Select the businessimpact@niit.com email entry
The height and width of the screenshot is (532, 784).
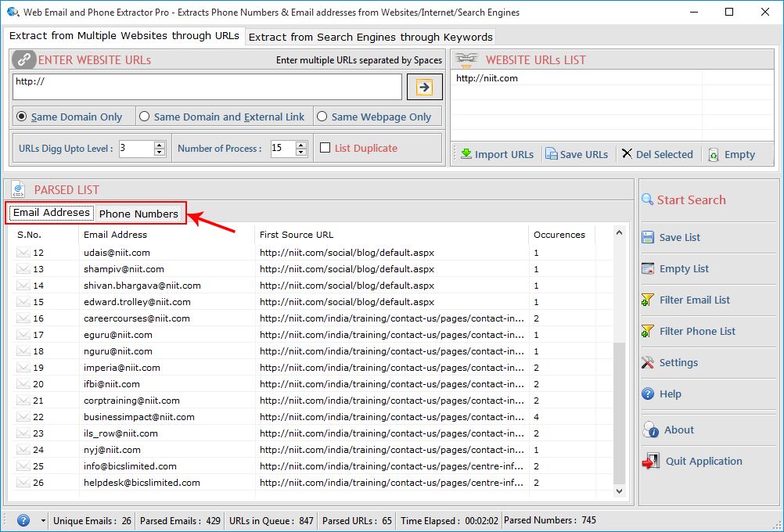pyautogui.click(x=139, y=416)
